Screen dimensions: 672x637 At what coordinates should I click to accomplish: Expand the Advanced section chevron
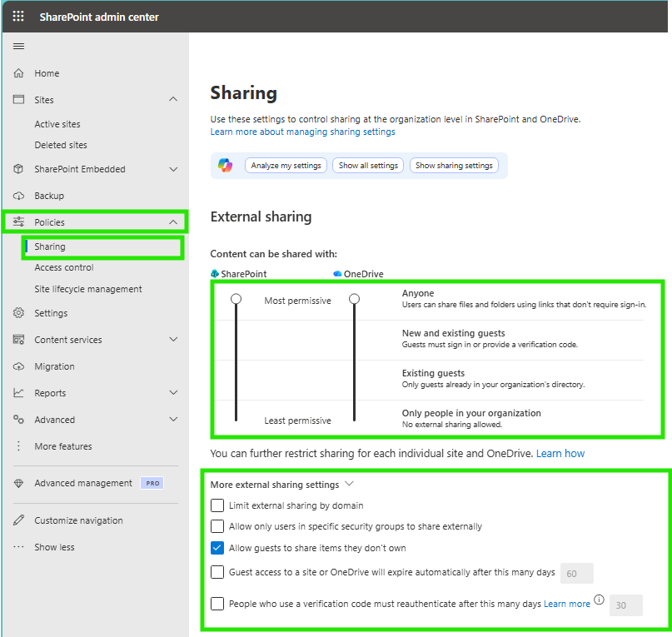click(173, 419)
